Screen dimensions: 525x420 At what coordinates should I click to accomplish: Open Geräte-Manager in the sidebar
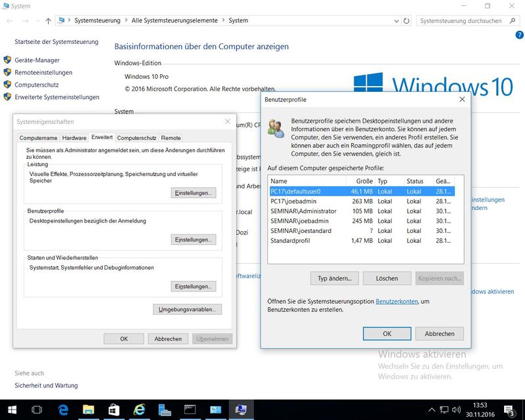[x=37, y=60]
